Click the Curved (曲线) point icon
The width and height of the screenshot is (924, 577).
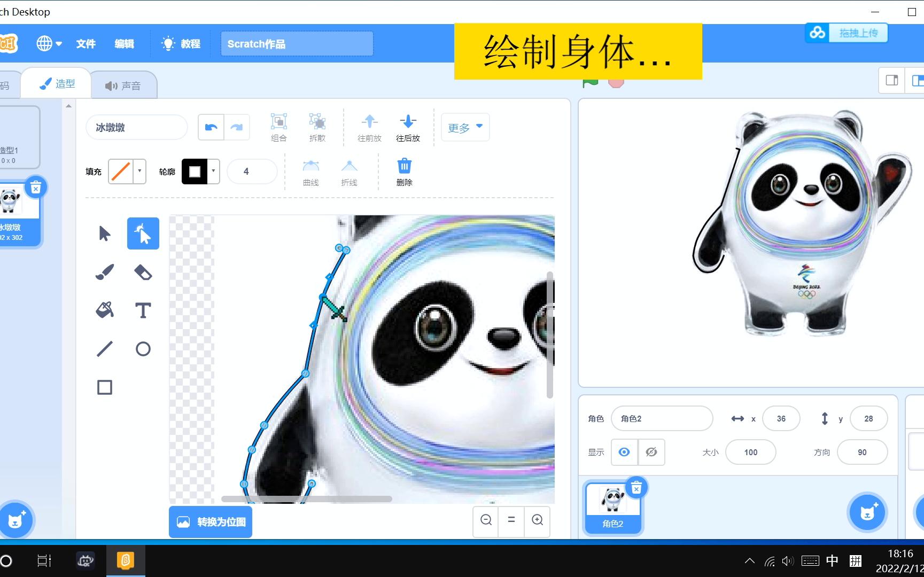click(x=310, y=171)
